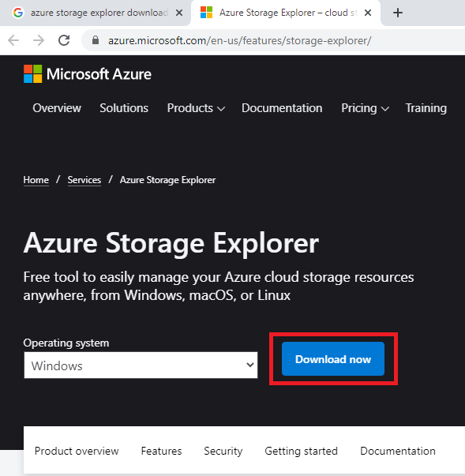Screen dimensions: 465x476
Task: Expand the Pricing dropdown menu
Action: [x=366, y=108]
